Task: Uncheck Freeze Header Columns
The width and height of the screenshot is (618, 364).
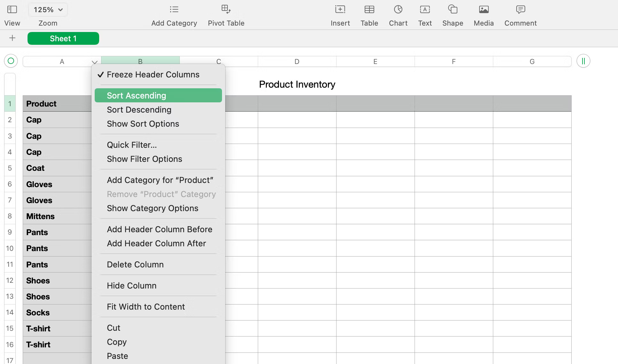Action: [153, 74]
